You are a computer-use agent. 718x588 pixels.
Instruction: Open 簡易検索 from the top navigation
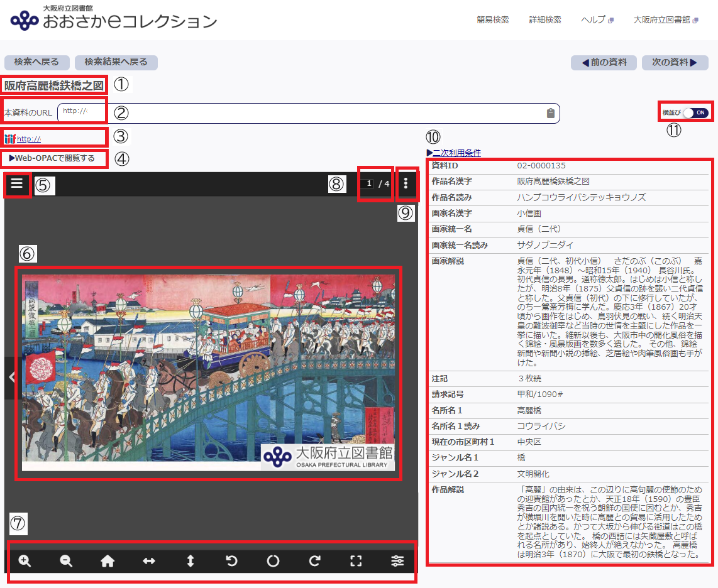click(493, 19)
